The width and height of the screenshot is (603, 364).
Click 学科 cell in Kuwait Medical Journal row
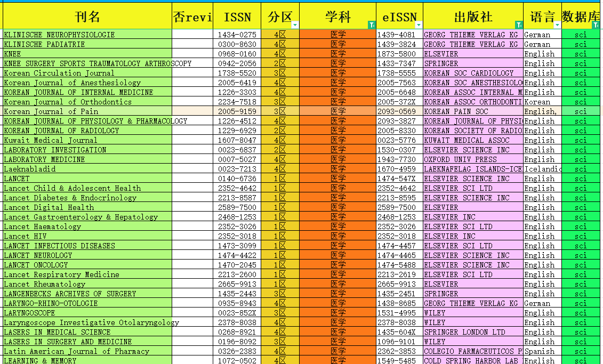tap(337, 140)
